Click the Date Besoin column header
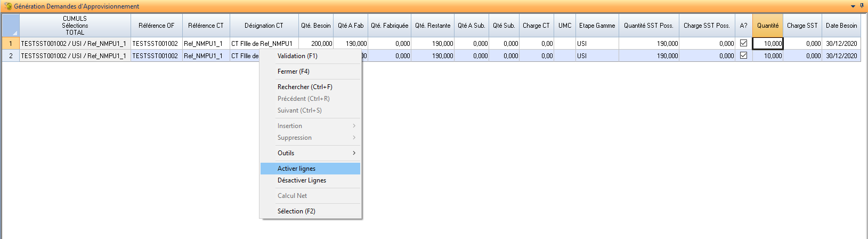Image resolution: width=868 pixels, height=239 pixels. (x=841, y=26)
